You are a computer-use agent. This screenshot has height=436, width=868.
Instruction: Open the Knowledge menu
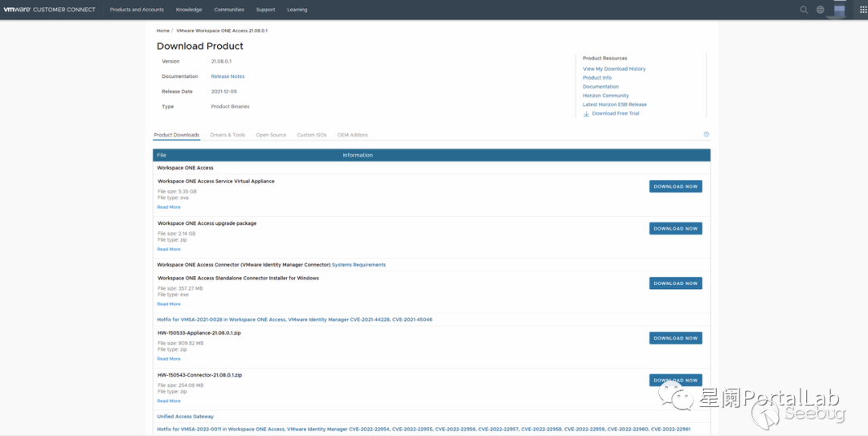tap(189, 10)
